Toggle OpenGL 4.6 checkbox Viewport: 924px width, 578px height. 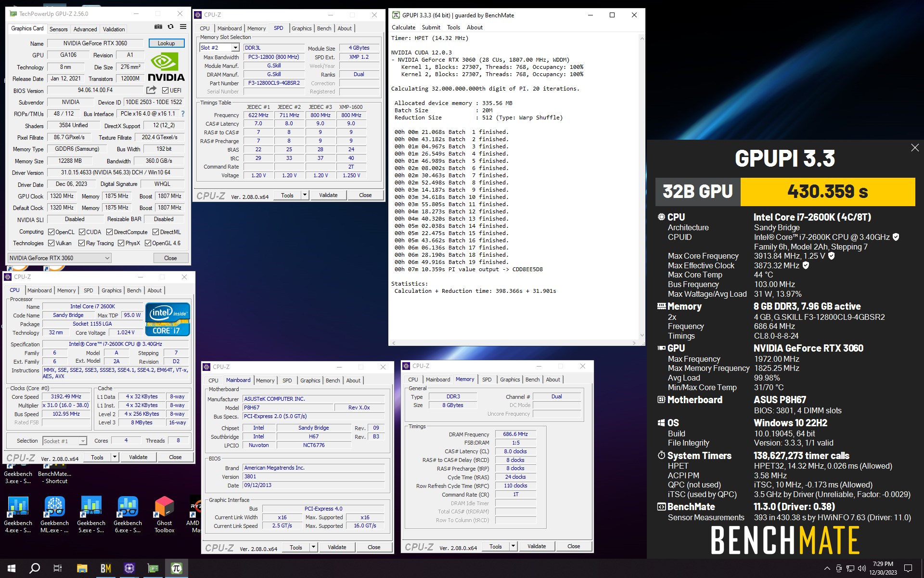[x=148, y=243]
